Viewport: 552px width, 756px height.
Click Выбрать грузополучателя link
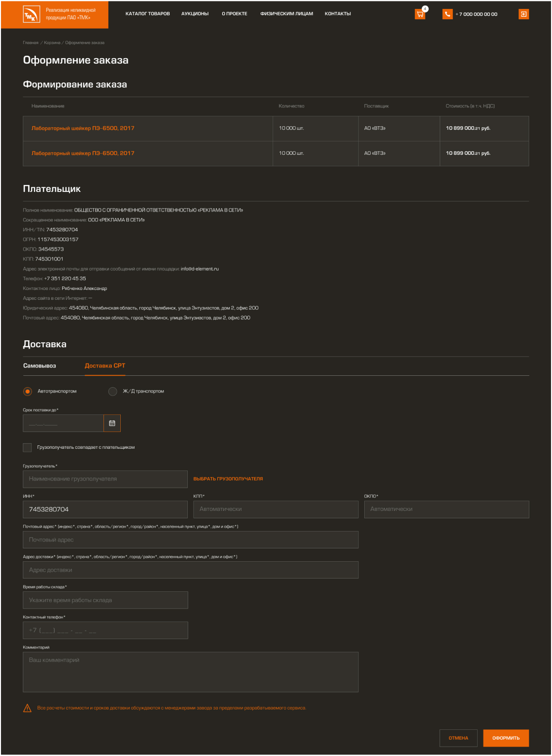[x=228, y=479]
